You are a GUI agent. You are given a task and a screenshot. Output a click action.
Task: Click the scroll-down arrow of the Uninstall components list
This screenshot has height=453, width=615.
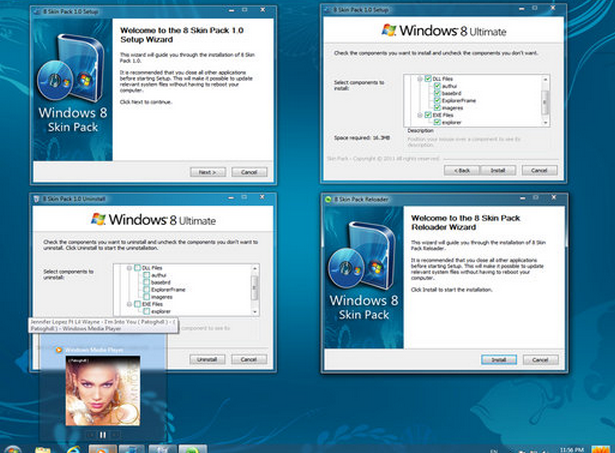pos(255,312)
